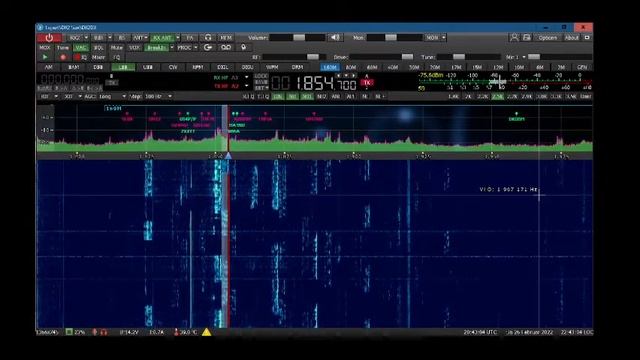The width and height of the screenshot is (640, 360).
Task: Click the small lamp icon after tape icon
Action: (244, 47)
